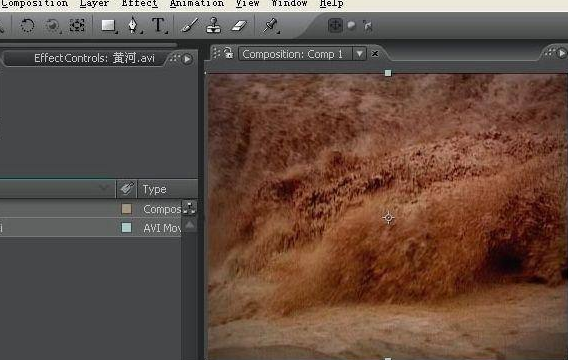Select the Horizontal Type tool
Screen dimensions: 568x360
[x=158, y=26]
